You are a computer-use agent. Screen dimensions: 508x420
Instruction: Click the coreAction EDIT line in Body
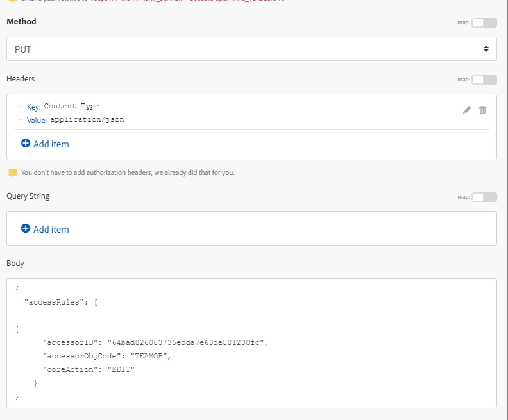(89, 369)
